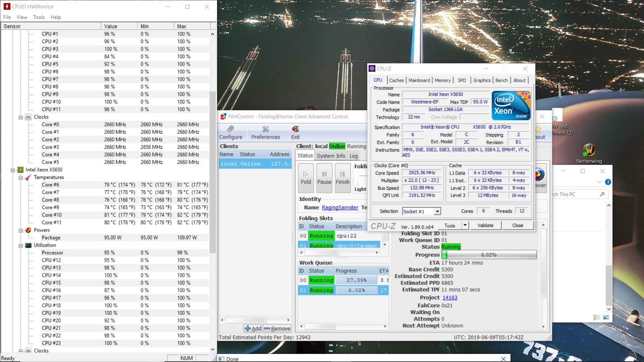
Task: Click the Intel Xeon X5650 chip icon
Action: point(20,170)
